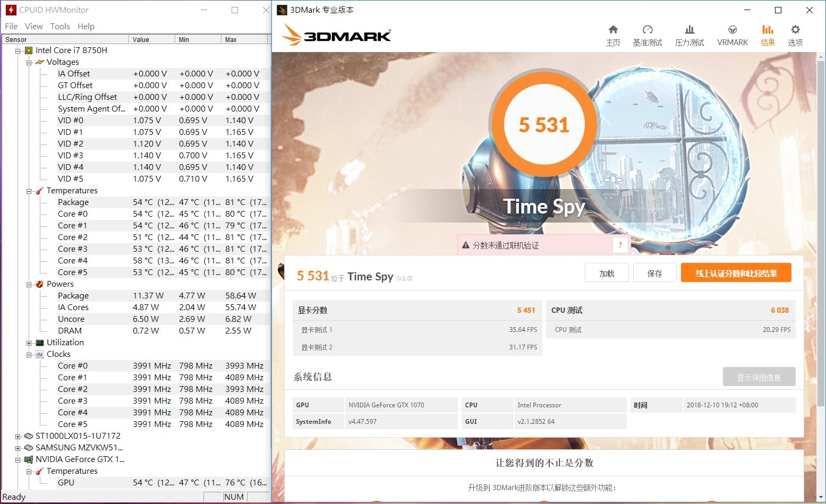Expand the Utilization section
Screen dimensions: 826x504
click(29, 343)
